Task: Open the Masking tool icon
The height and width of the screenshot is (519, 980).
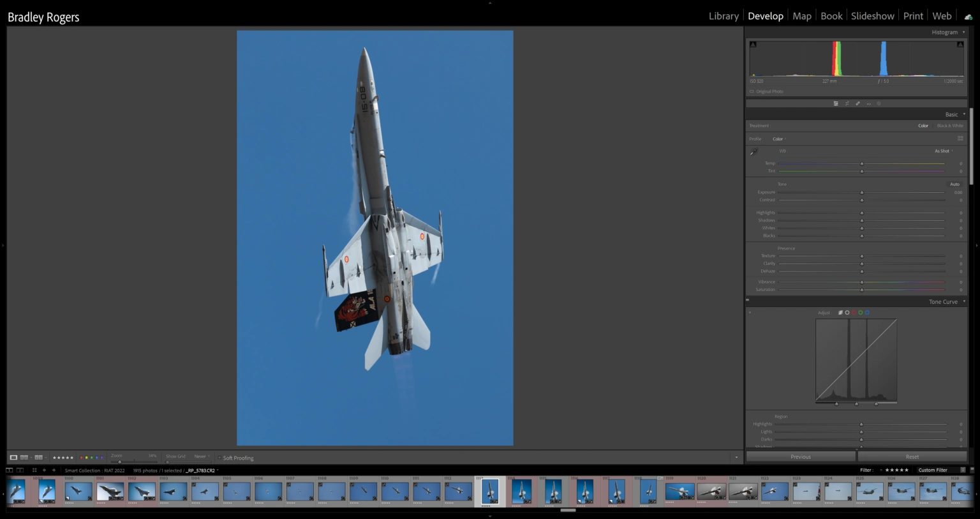Action: [x=879, y=103]
